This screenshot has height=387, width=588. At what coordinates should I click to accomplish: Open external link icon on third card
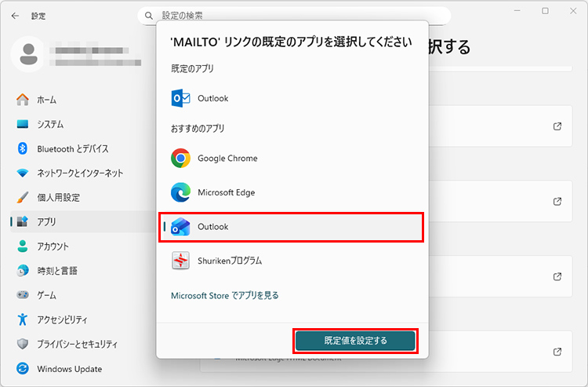click(x=557, y=276)
